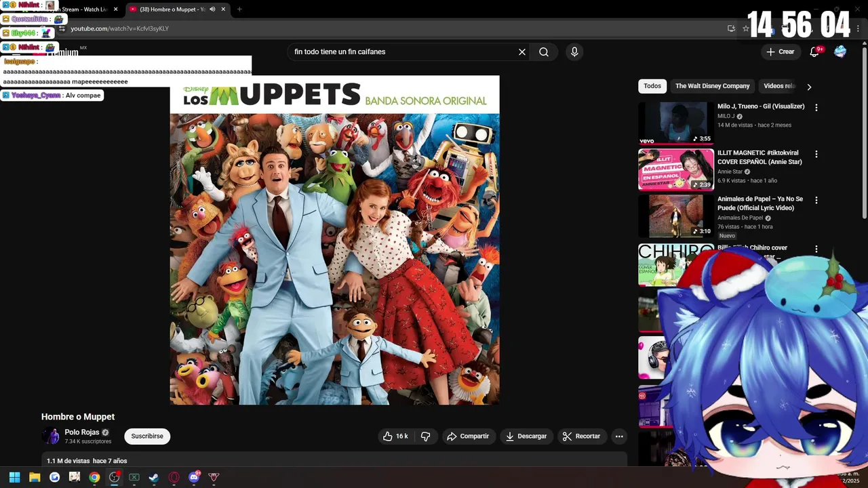Screen dimensions: 868x488
Task: Open the Polo Rojas channel avatar
Action: [x=50, y=436]
